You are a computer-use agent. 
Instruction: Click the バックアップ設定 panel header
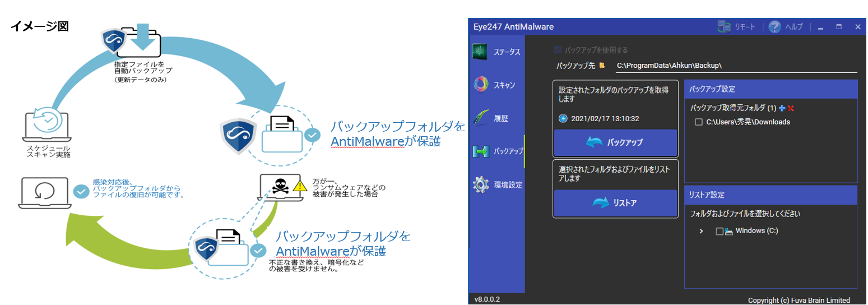771,89
